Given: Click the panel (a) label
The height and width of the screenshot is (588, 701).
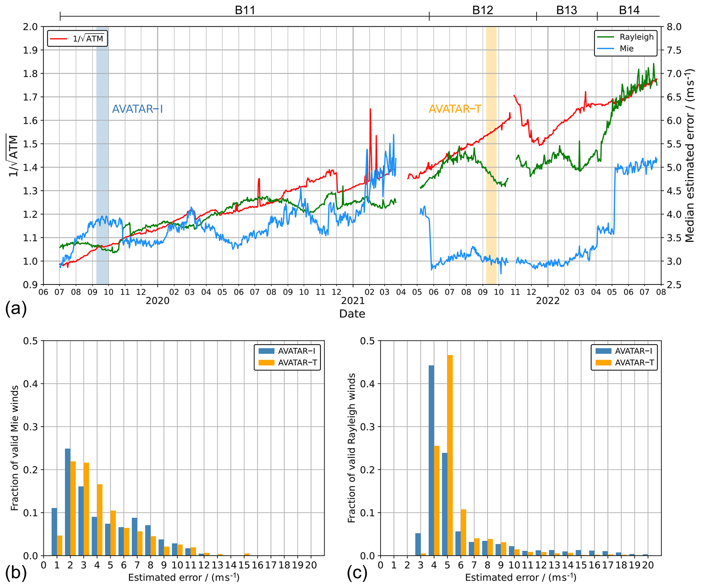Looking at the screenshot, I should [16, 309].
